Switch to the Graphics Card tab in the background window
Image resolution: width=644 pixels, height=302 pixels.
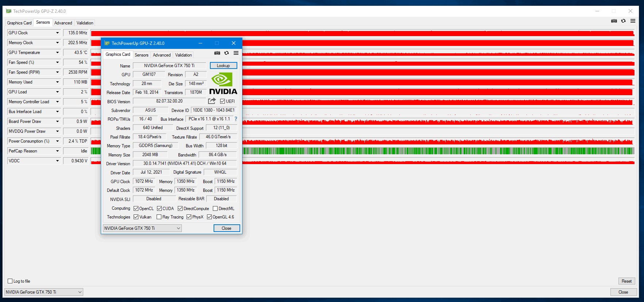pos(19,23)
